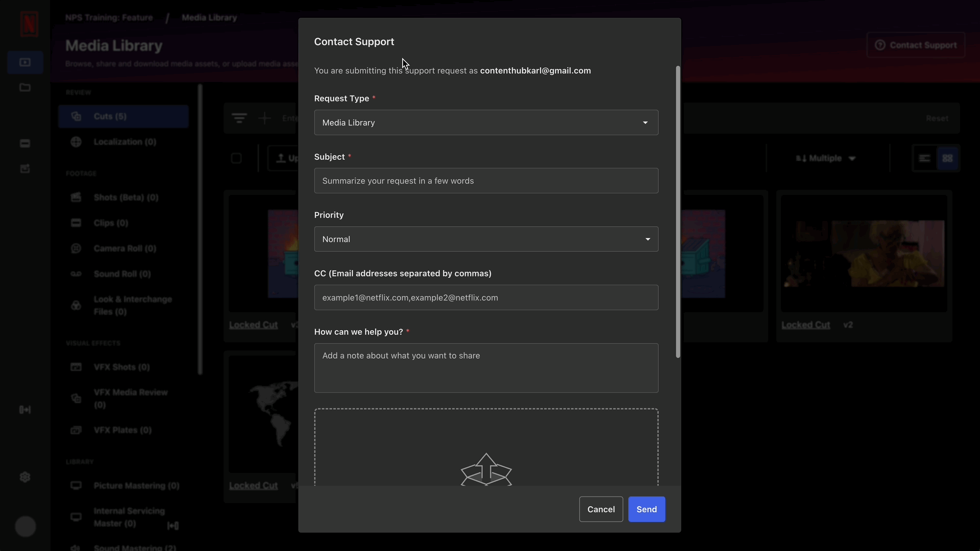The height and width of the screenshot is (551, 980).
Task: Select the WFX Shots icon in sidebar
Action: (x=76, y=367)
